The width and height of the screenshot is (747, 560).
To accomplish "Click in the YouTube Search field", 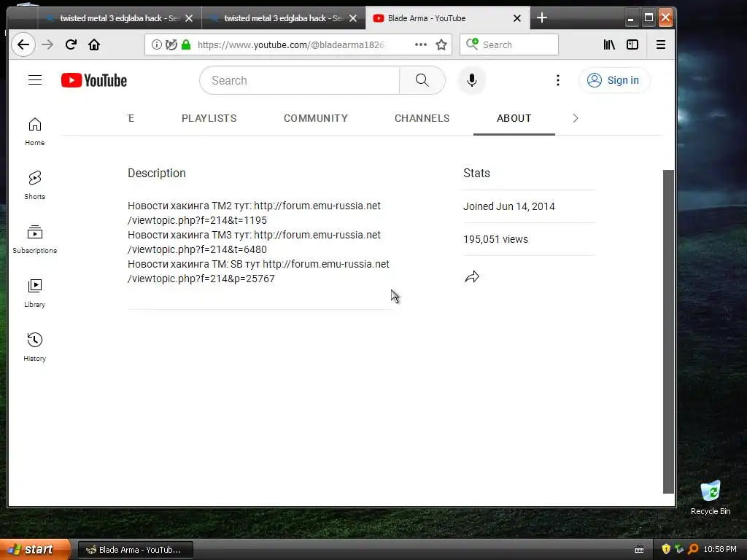I will 299,80.
